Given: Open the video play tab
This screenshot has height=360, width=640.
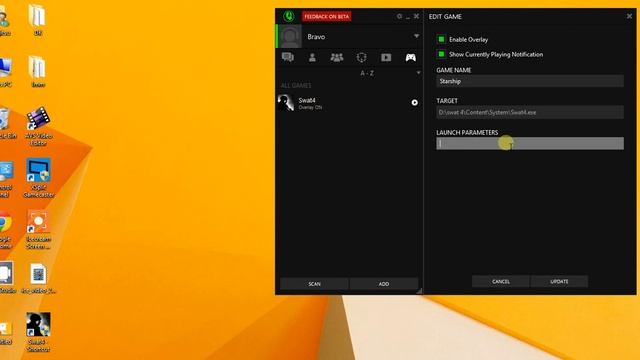Looking at the screenshot, I should [386, 58].
